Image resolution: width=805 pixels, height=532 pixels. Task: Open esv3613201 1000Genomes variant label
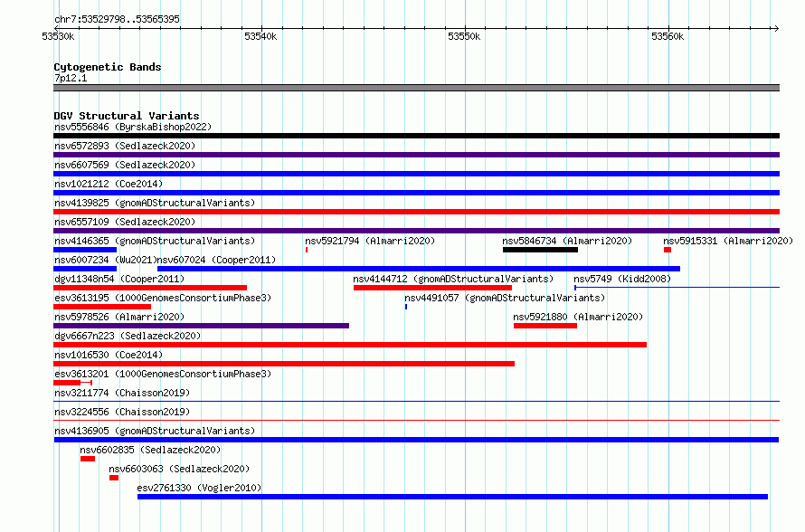pyautogui.click(x=163, y=374)
